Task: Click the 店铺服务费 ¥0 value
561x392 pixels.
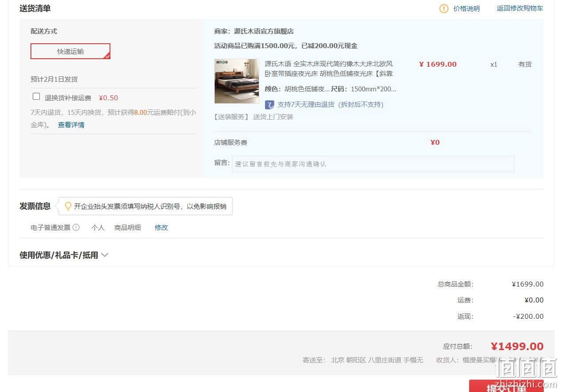Action: pos(435,142)
